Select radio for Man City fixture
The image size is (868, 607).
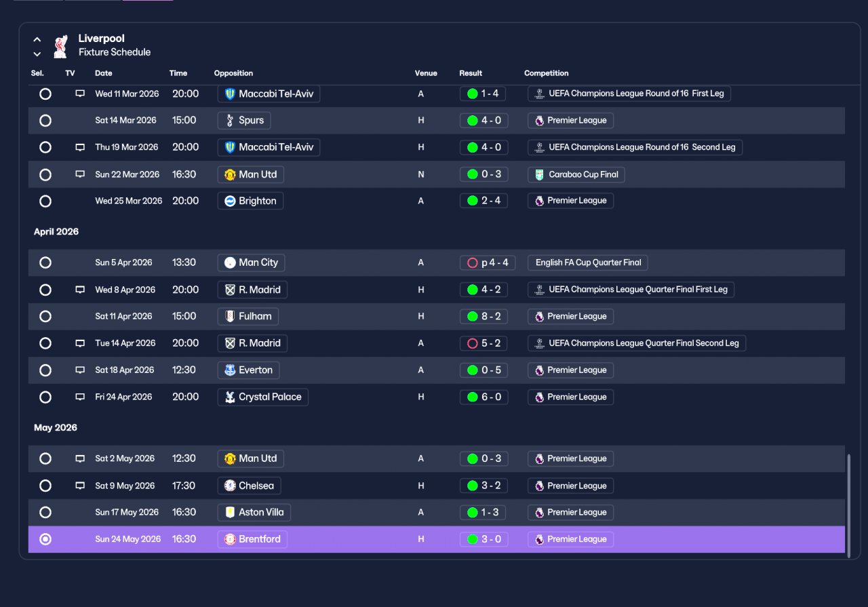click(x=45, y=262)
